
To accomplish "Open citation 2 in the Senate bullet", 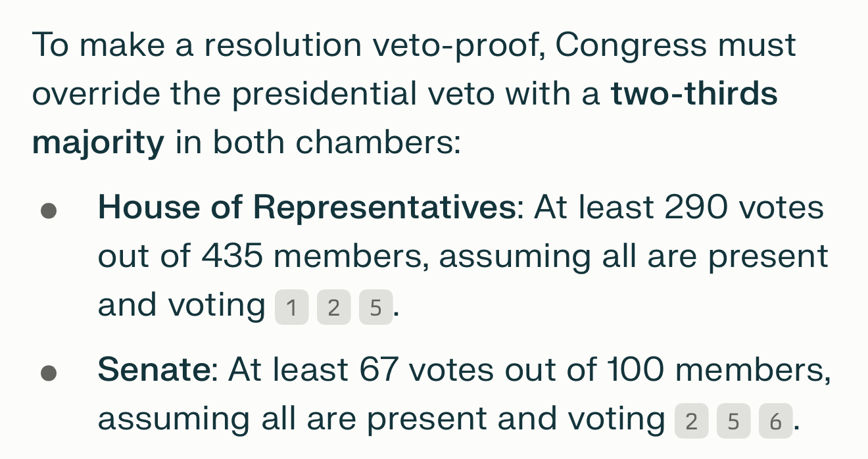I will (x=691, y=422).
